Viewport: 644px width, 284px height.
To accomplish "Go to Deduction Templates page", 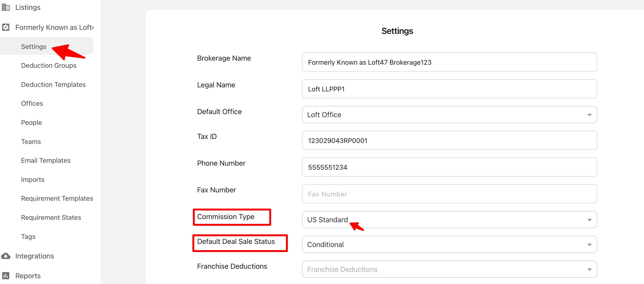I will point(53,84).
